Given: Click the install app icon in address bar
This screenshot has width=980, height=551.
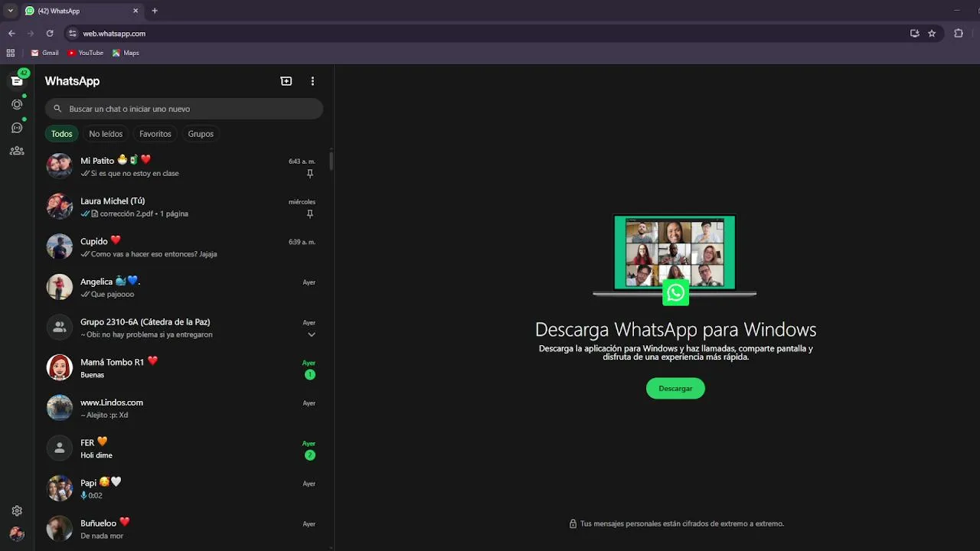Looking at the screenshot, I should [914, 34].
